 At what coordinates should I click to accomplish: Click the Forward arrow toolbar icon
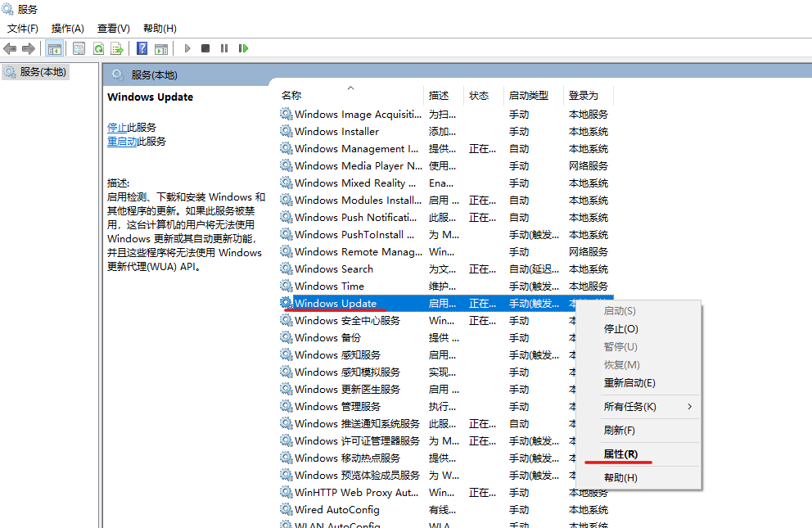pos(29,48)
